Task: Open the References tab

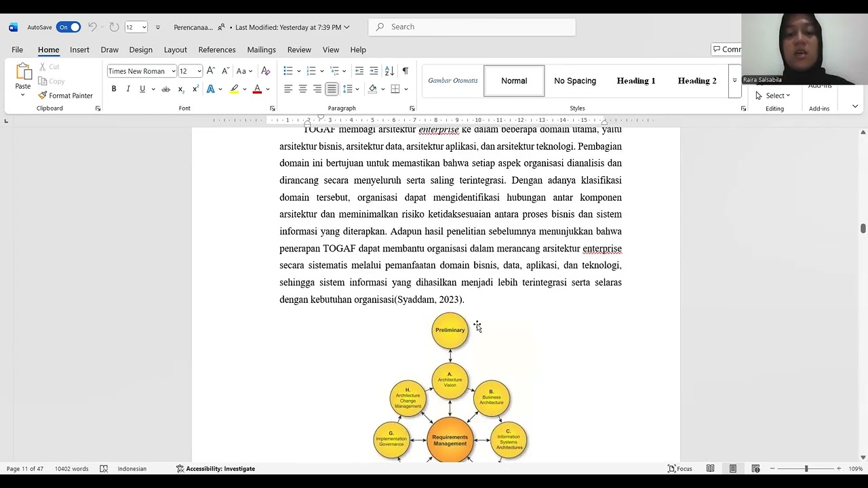Action: 217,49
